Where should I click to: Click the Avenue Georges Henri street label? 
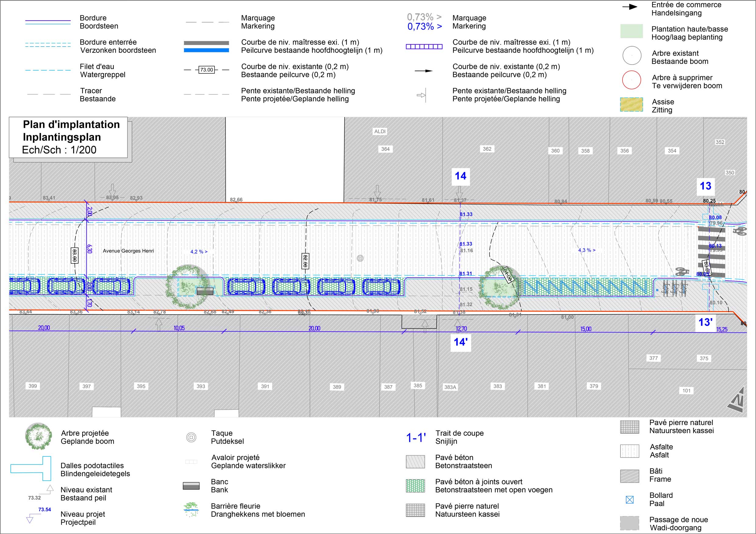point(128,251)
